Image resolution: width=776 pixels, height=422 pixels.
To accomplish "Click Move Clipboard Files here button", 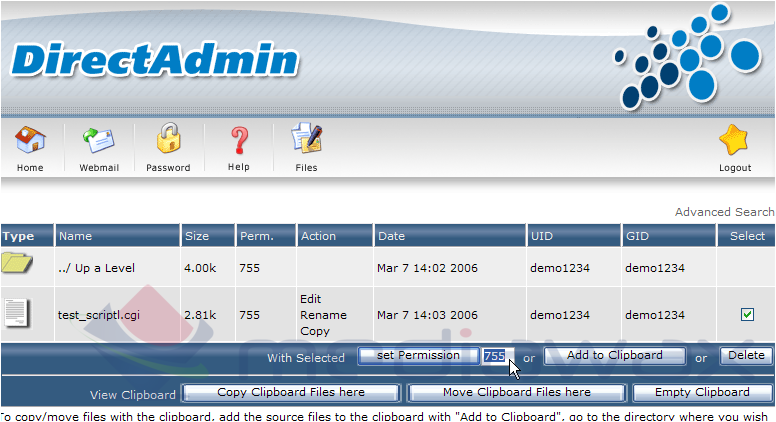I will [x=517, y=393].
